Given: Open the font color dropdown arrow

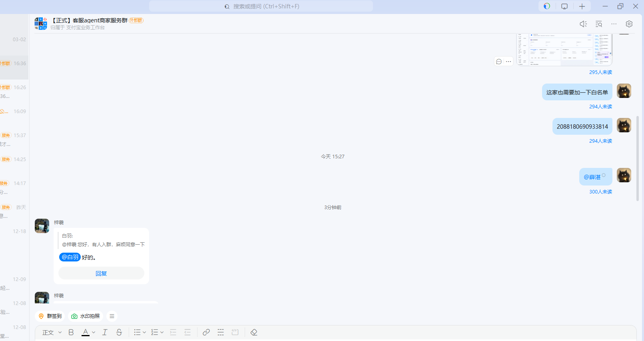Looking at the screenshot, I should pos(94,332).
